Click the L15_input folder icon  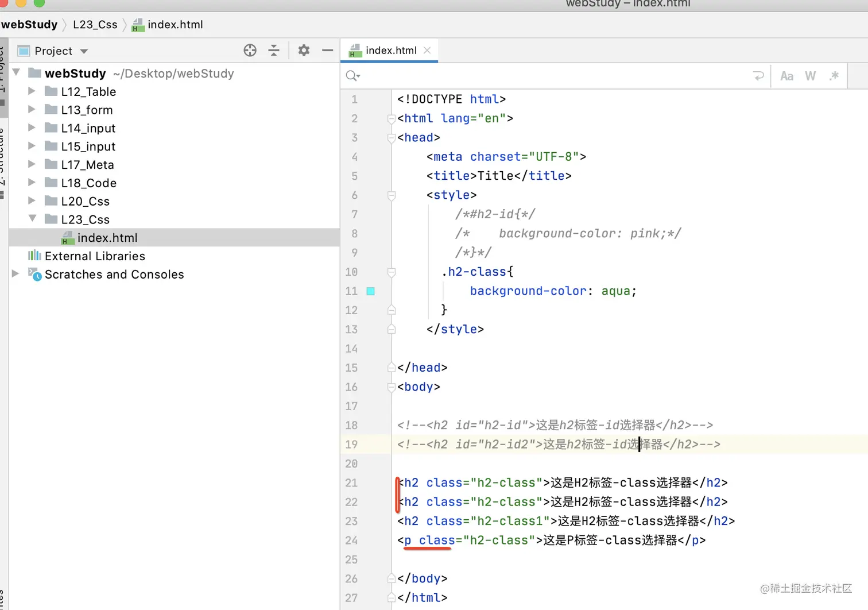coord(51,146)
